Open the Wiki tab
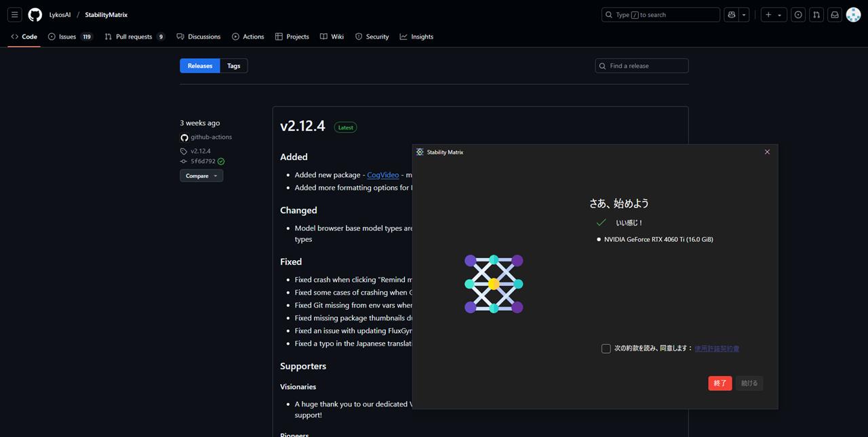 click(x=332, y=37)
